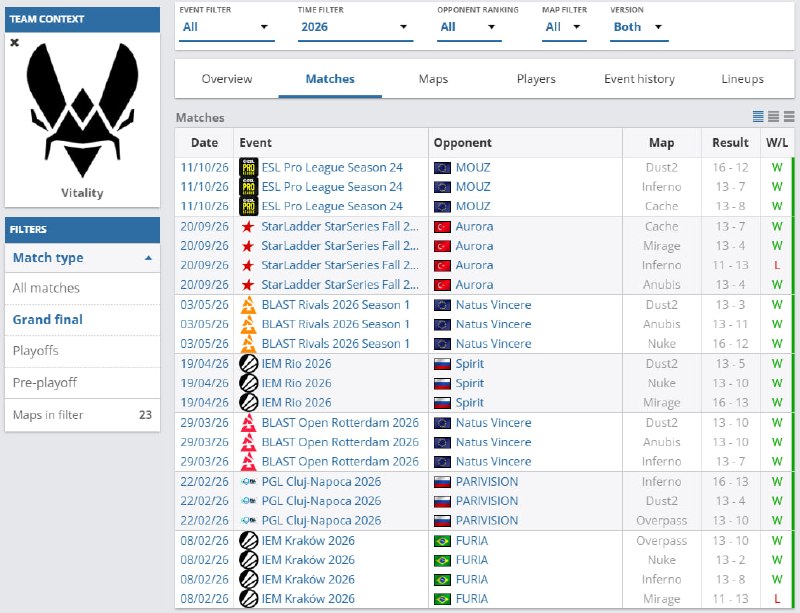Open the FURIA opponent link in Mirage row

(471, 599)
